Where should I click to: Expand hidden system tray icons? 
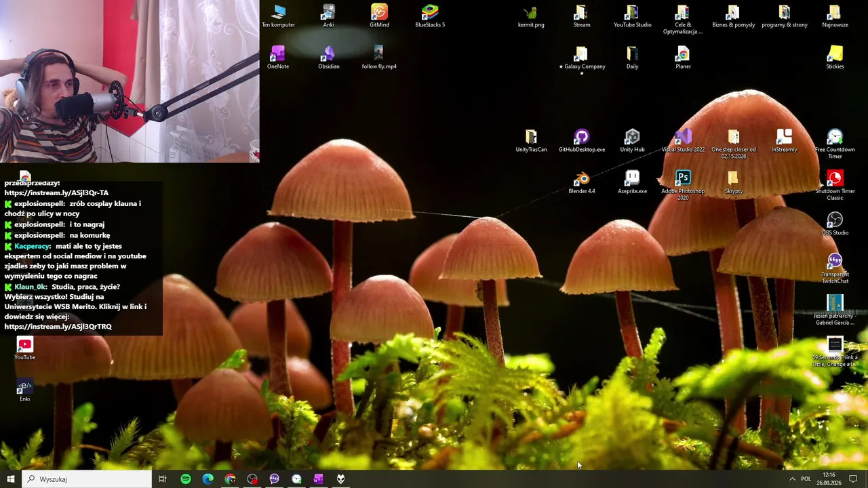[x=792, y=479]
